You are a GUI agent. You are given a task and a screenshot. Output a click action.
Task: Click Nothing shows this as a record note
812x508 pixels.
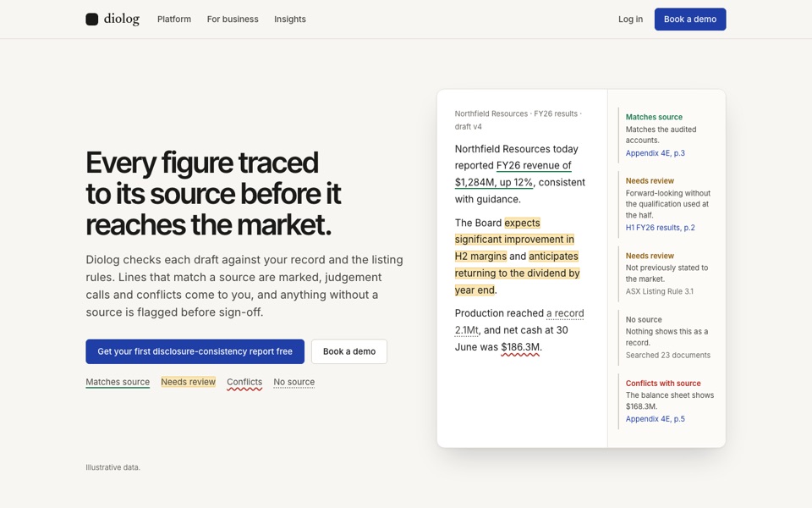667,337
